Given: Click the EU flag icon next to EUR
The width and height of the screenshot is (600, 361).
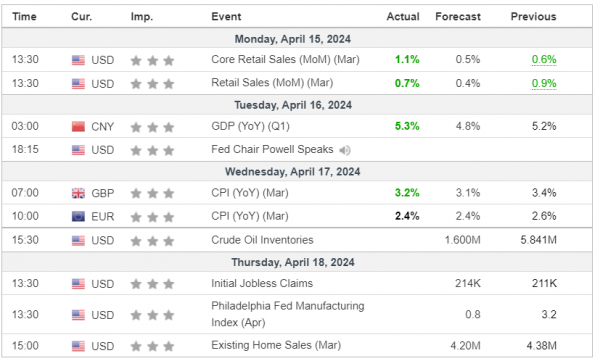Looking at the screenshot, I should pyautogui.click(x=78, y=217).
